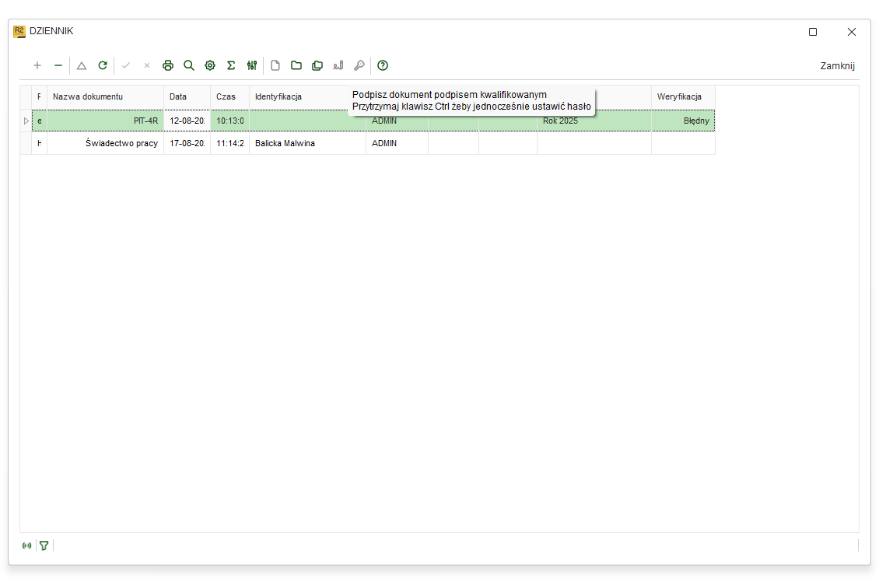This screenshot has width=886, height=588.
Task: Click the date cell 12-08-20 in PIT-4R row
Action: pos(187,121)
